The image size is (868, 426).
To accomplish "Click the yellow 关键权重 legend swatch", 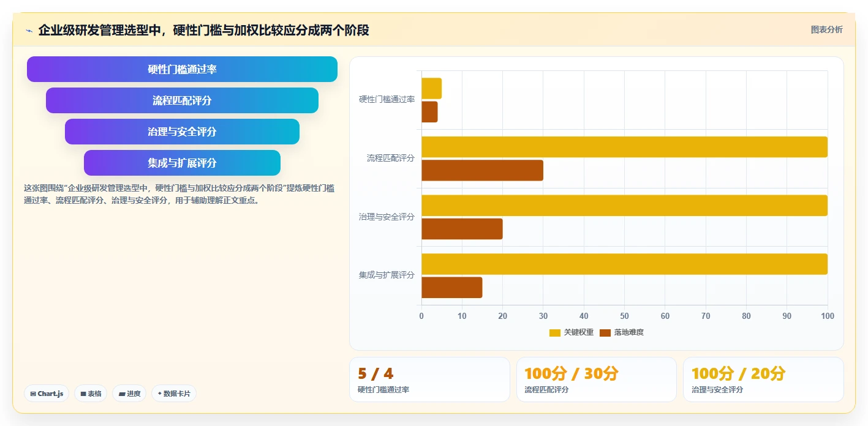I will [x=555, y=332].
